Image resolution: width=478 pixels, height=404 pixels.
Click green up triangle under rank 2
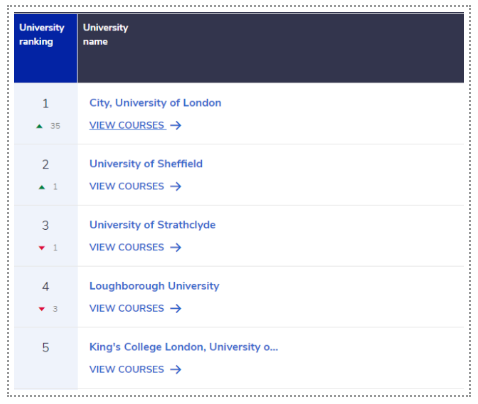point(42,187)
